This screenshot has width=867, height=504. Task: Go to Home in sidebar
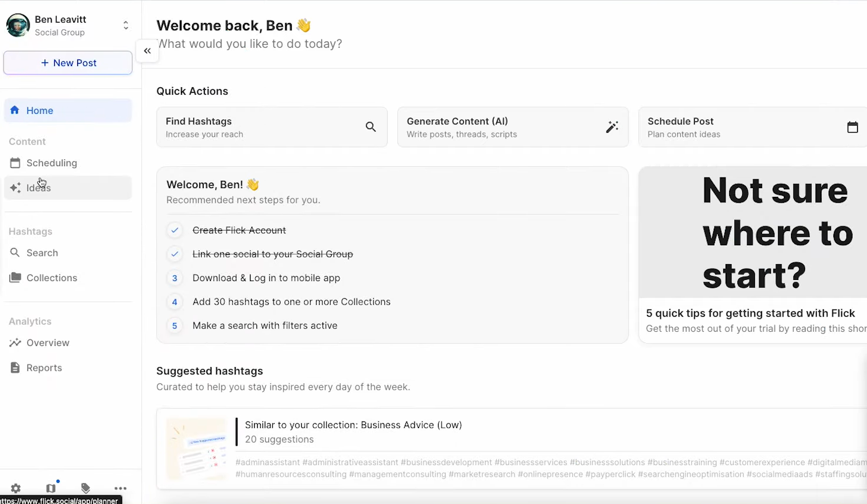coord(68,110)
